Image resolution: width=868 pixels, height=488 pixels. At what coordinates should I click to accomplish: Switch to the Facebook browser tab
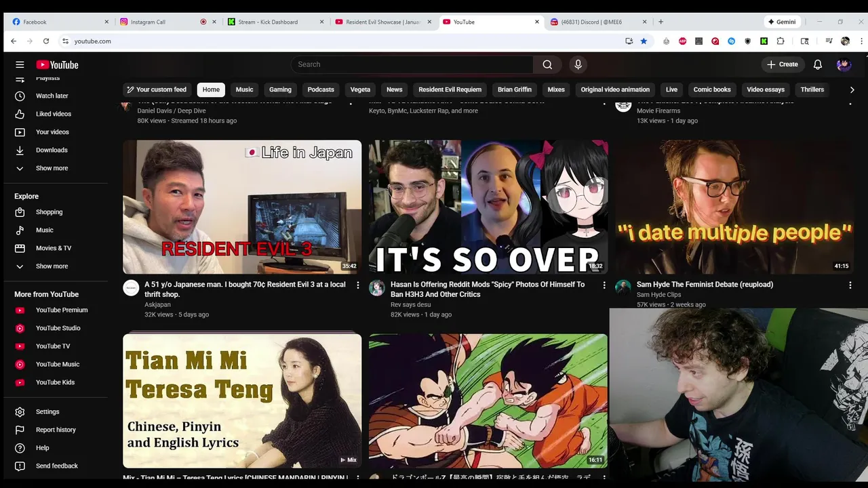[x=60, y=22]
